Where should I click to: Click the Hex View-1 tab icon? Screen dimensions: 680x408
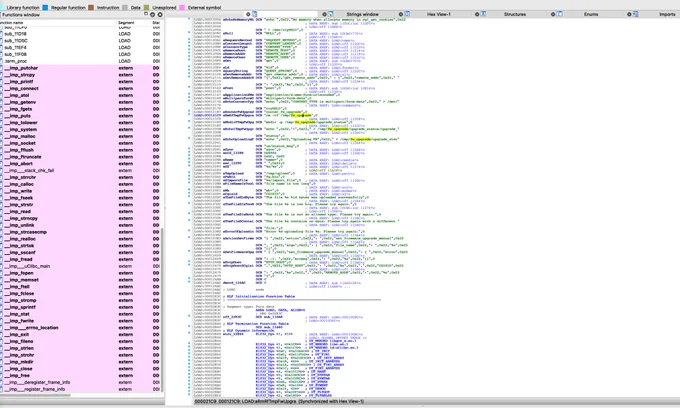point(407,14)
